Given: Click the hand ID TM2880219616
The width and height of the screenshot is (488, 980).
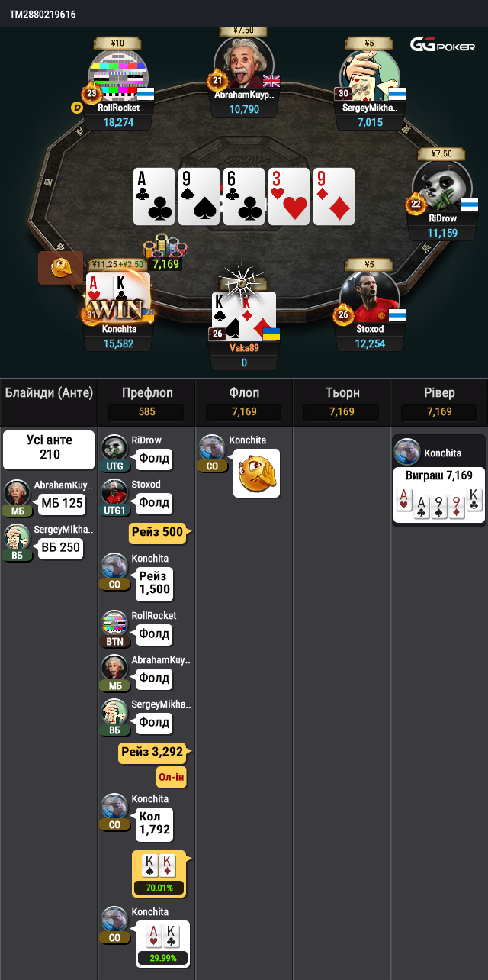Looking at the screenshot, I should (43, 14).
